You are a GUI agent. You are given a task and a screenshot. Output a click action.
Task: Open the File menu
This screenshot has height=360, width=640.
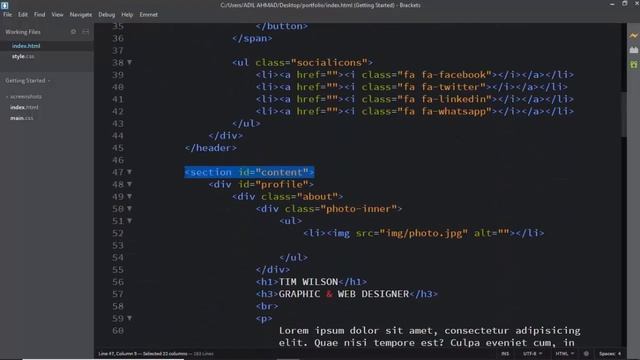[7, 14]
